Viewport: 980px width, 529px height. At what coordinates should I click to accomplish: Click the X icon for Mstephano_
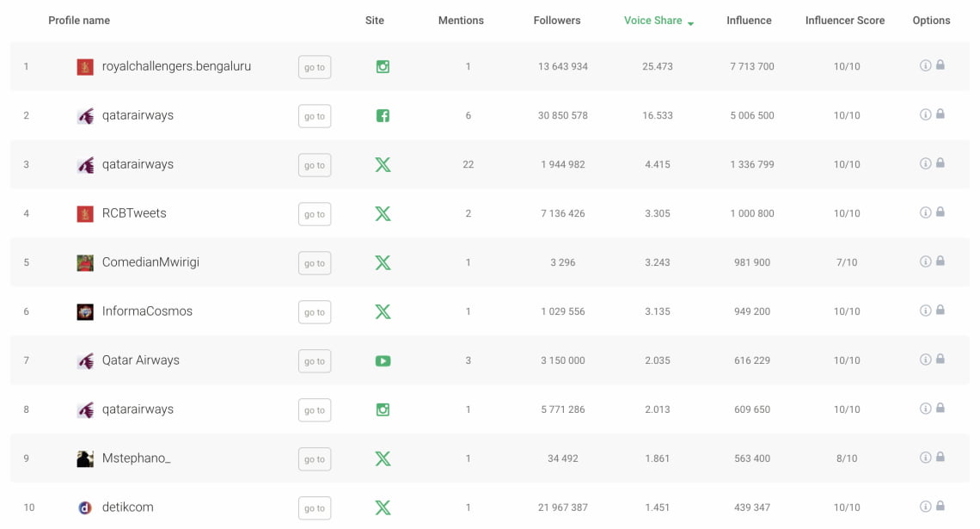point(383,458)
